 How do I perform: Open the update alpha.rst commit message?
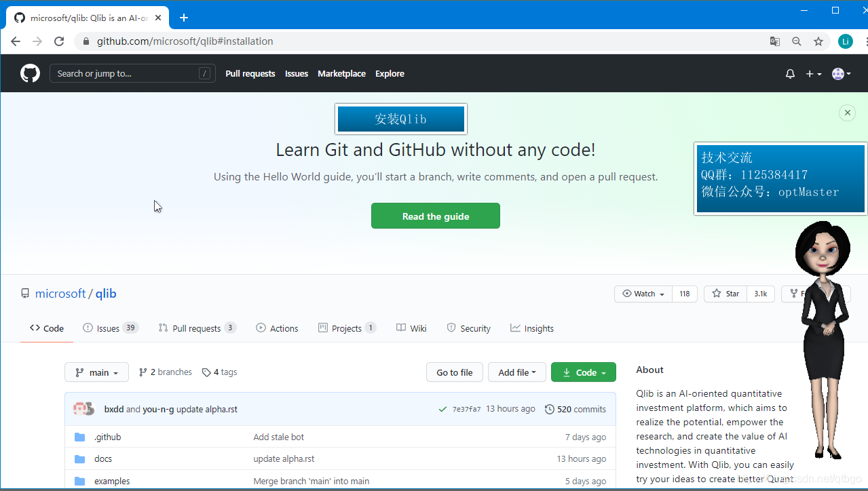[x=207, y=409]
